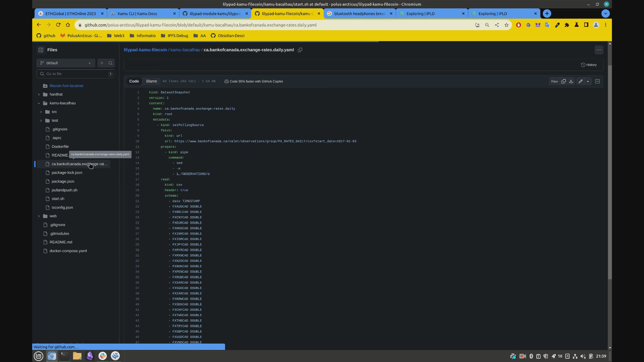This screenshot has width=644, height=362.
Task: Open the Web3 bookmarks folder
Action: tap(116, 36)
